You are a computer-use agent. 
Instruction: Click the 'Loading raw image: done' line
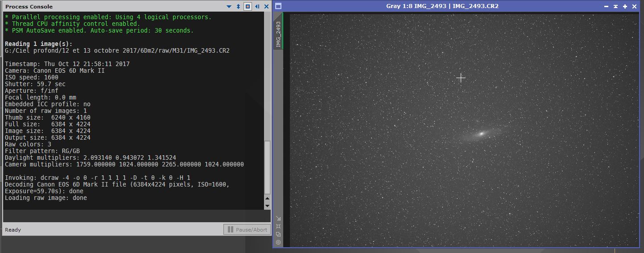pos(45,198)
